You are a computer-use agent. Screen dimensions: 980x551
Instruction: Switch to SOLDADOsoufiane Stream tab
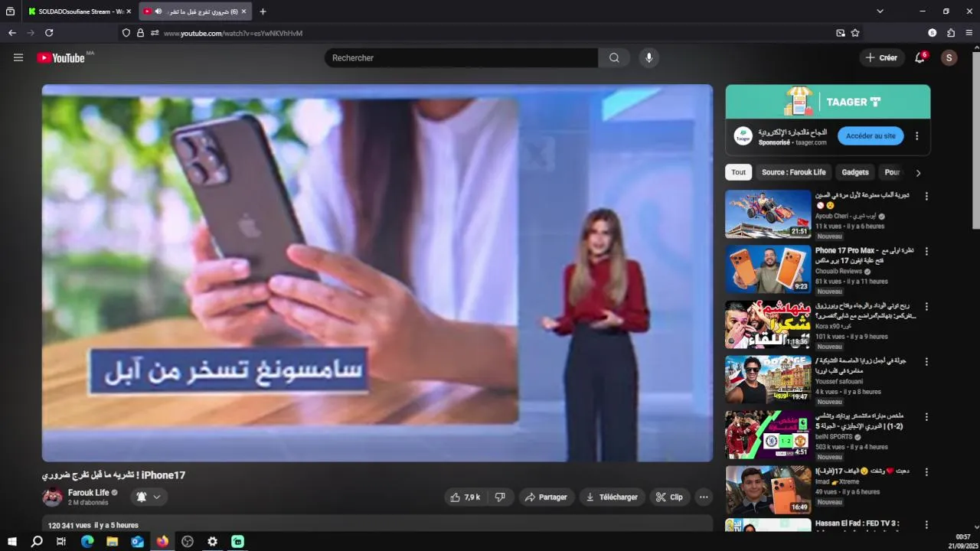coord(80,11)
